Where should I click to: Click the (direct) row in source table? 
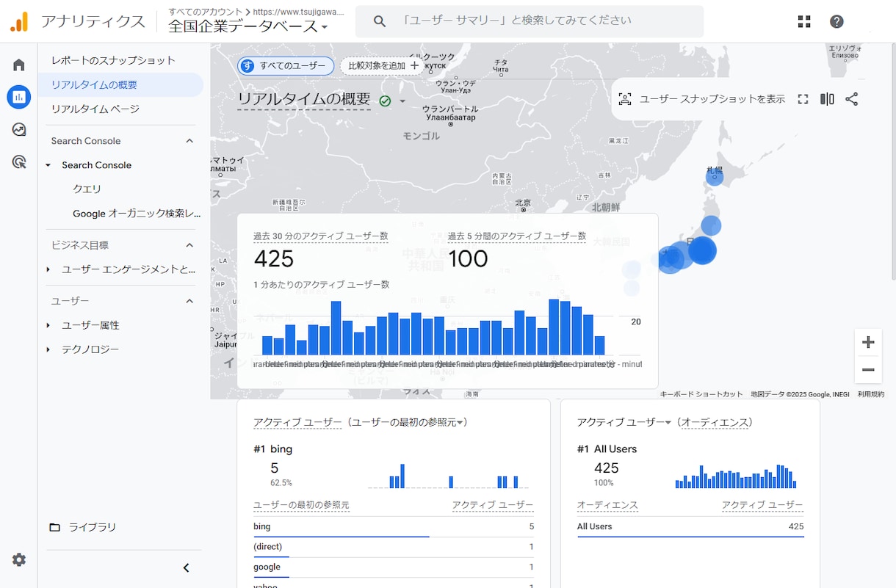[x=393, y=547]
